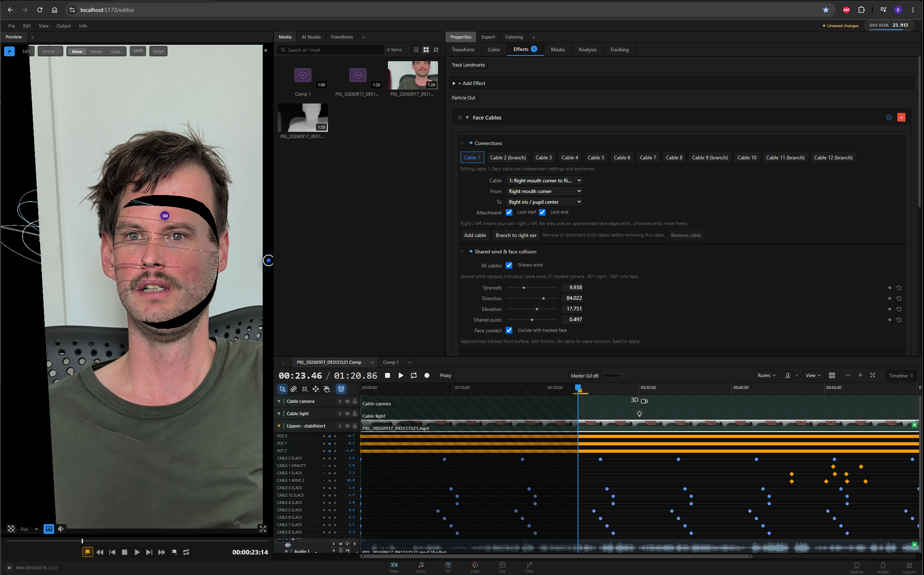Solo the Cable camera track
924x575 pixels.
[339, 401]
